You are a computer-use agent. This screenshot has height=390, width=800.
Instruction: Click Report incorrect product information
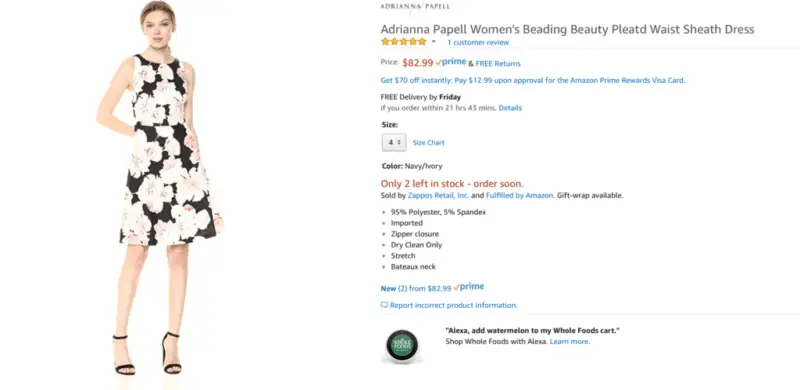coord(453,305)
